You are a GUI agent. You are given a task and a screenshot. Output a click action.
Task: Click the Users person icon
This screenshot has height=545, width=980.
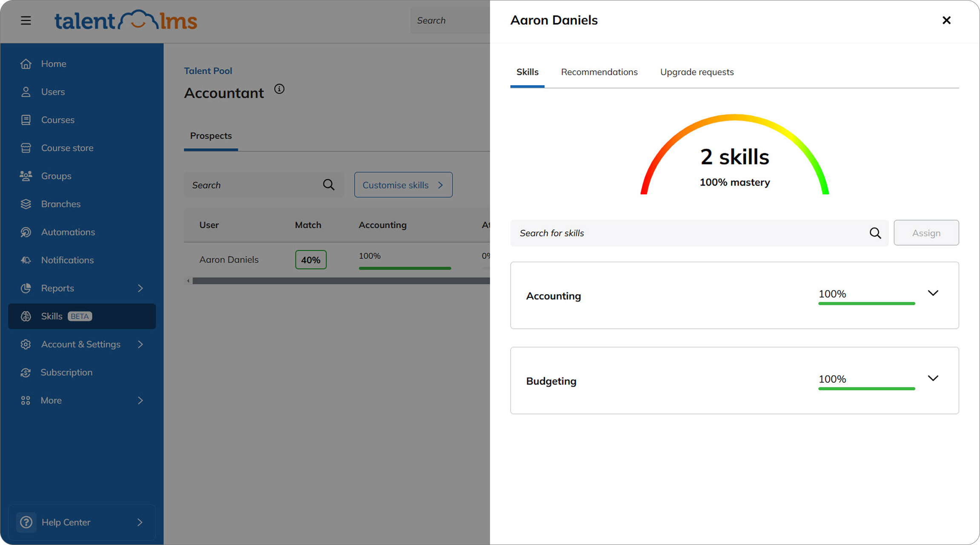coord(26,92)
